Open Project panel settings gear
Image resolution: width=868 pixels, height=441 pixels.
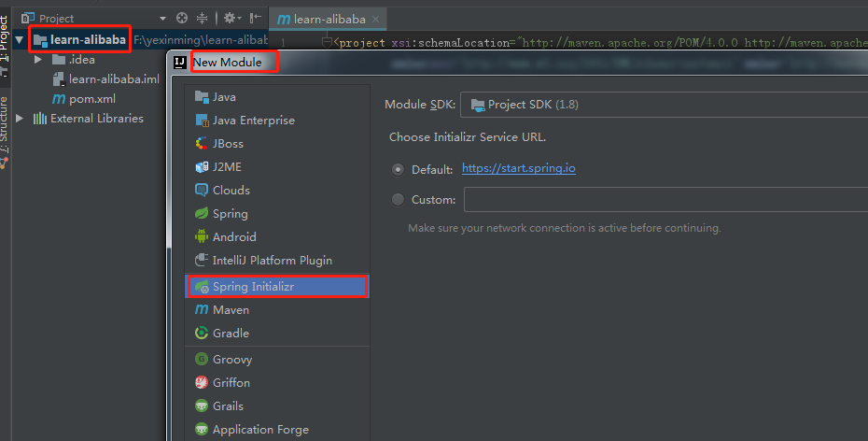pyautogui.click(x=232, y=19)
